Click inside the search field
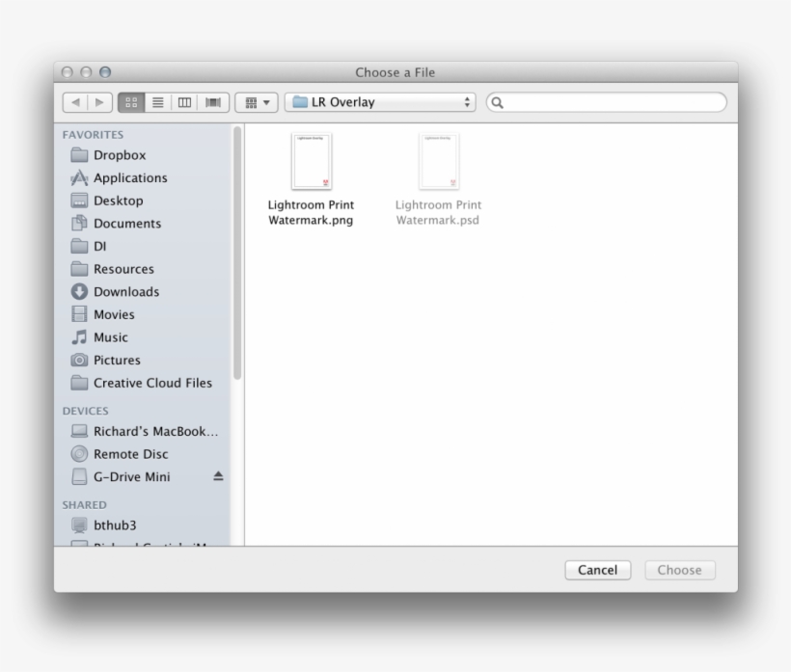 (606, 100)
